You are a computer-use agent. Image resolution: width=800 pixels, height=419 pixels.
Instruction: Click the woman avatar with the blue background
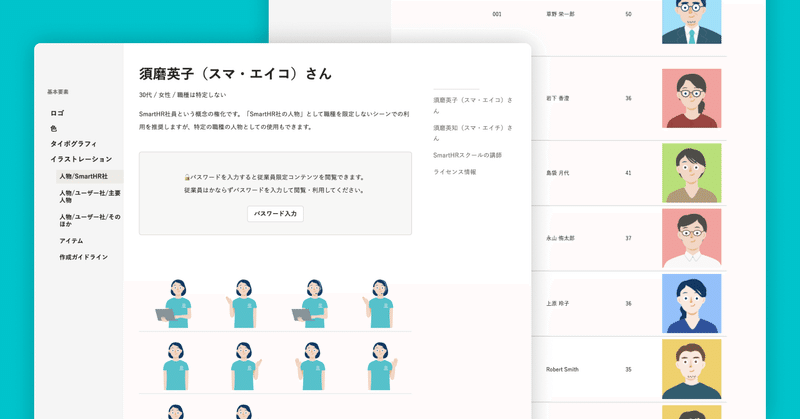coord(691,304)
